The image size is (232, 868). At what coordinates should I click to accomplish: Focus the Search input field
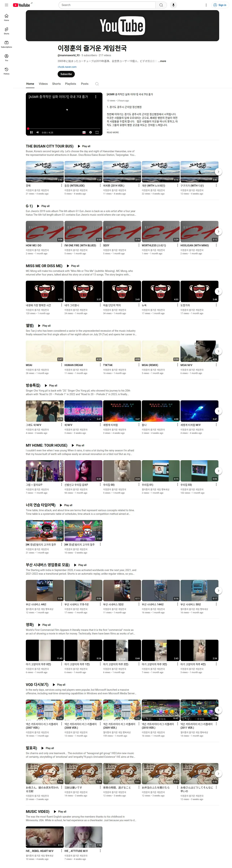(107, 5)
